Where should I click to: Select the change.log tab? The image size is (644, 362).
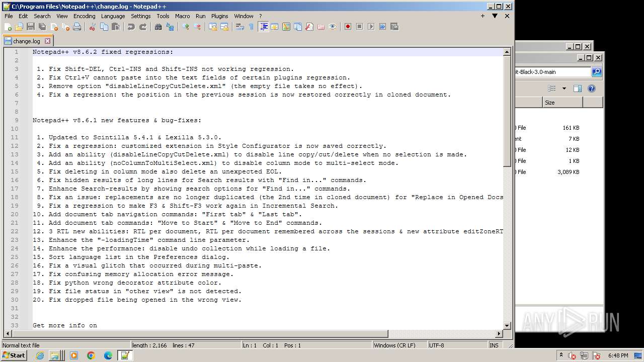pyautogui.click(x=27, y=41)
